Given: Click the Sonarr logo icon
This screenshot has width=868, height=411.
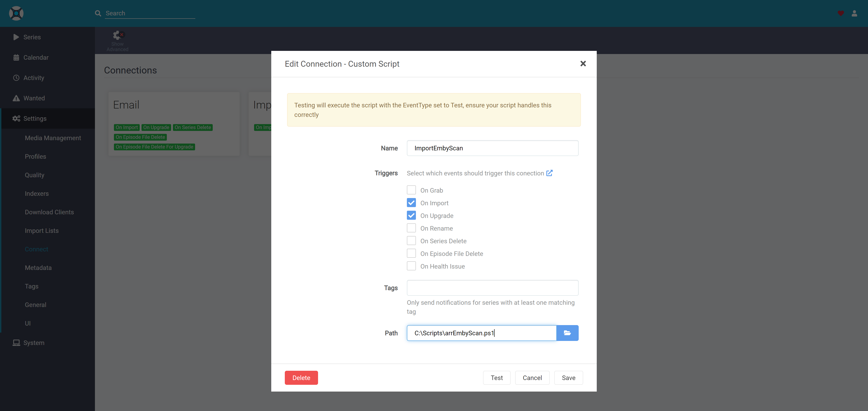Looking at the screenshot, I should [x=16, y=13].
